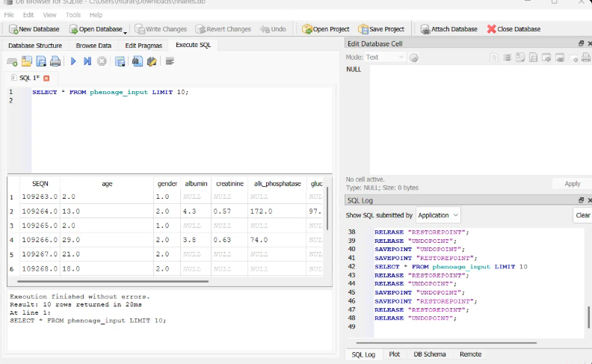Click Save Project in the toolbar
This screenshot has width=592, height=364.
381,29
